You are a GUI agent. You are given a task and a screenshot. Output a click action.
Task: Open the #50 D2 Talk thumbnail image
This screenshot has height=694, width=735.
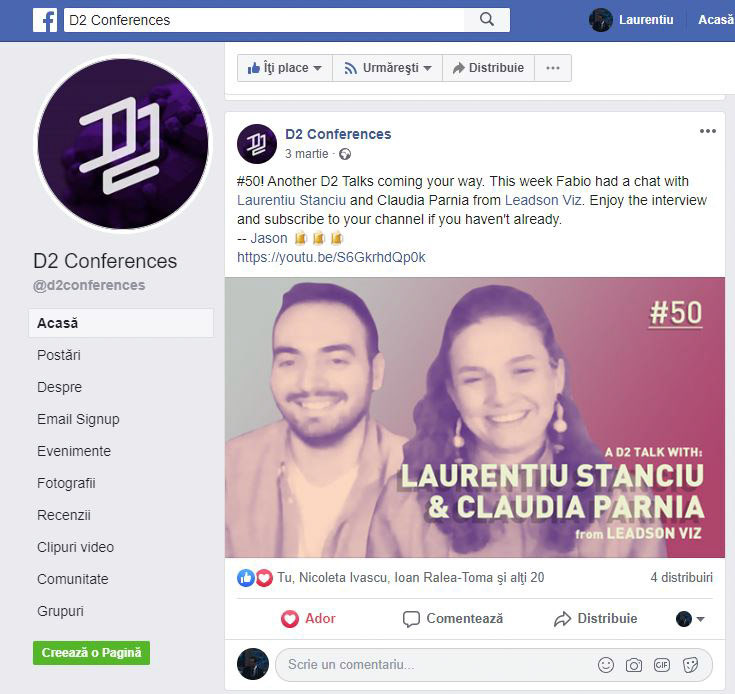coord(475,417)
